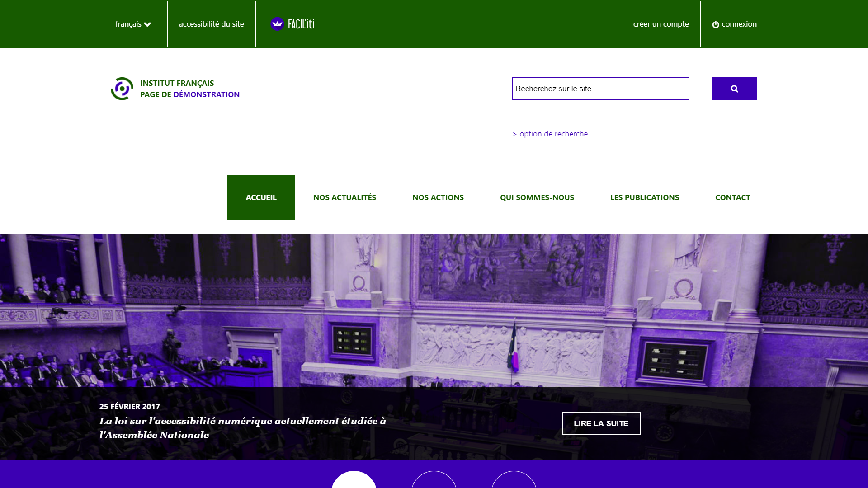This screenshot has height=488, width=868.
Task: Expand the language selector dropdown
Action: point(133,24)
